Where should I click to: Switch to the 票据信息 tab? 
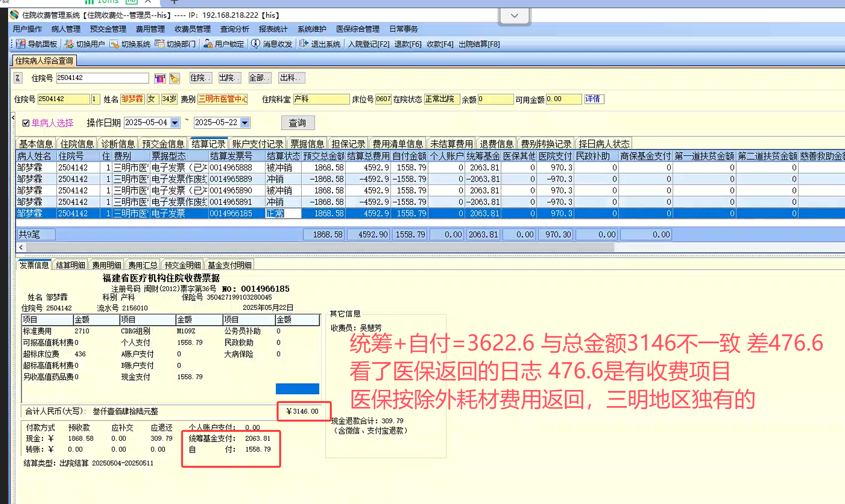pos(307,144)
